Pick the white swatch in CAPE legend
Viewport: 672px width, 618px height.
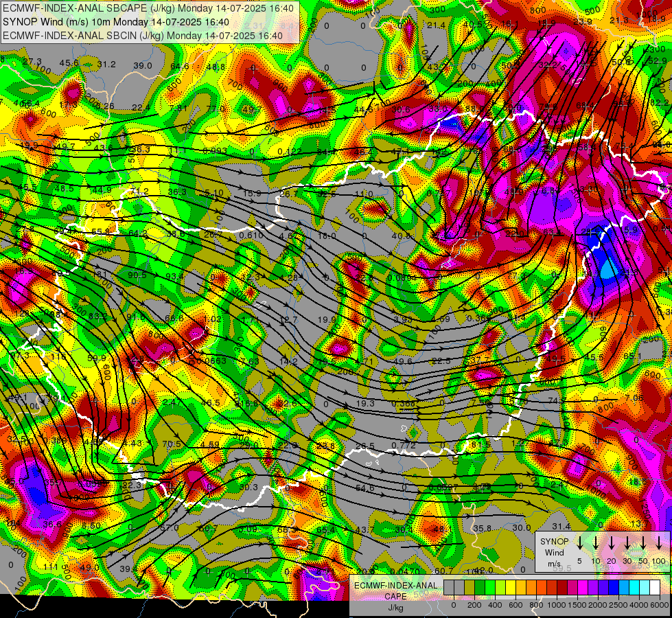pyautogui.click(x=655, y=588)
